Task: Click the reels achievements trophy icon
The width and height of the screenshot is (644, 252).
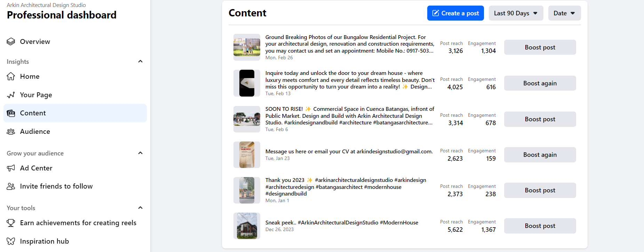Action: [11, 223]
